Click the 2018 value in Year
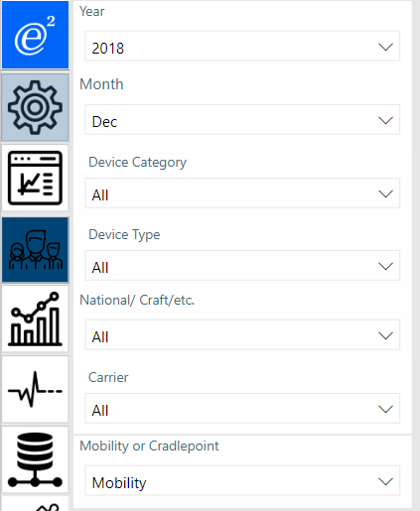This screenshot has width=420, height=511. point(108,49)
